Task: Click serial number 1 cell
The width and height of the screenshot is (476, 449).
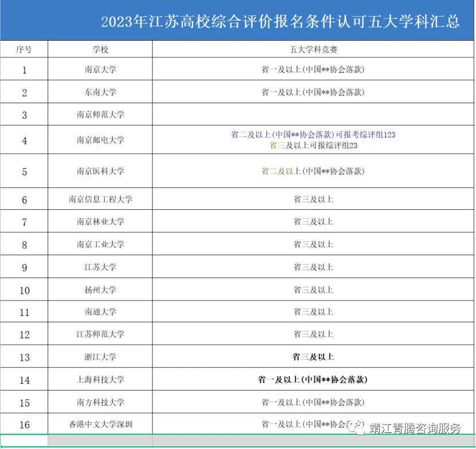Action: pyautogui.click(x=24, y=69)
